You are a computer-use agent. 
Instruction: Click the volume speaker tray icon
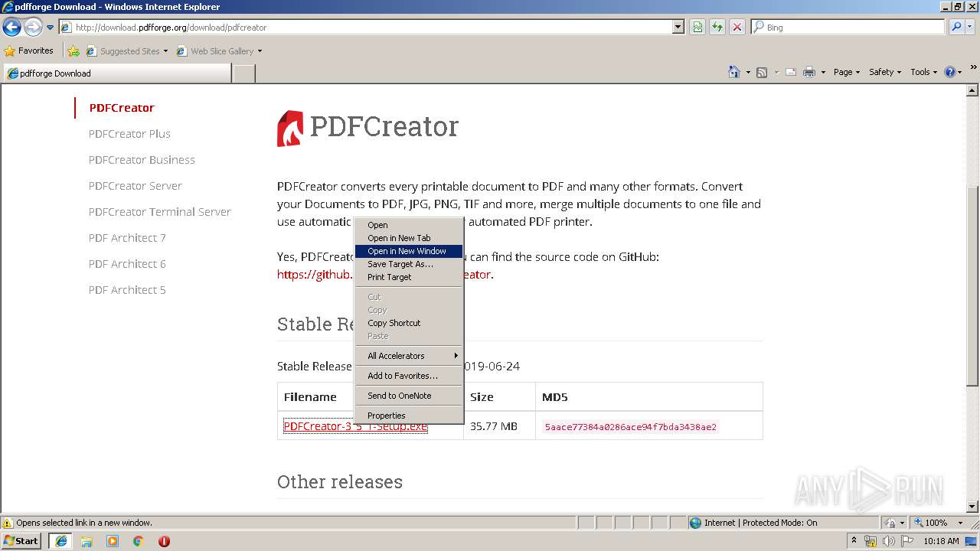pyautogui.click(x=888, y=541)
